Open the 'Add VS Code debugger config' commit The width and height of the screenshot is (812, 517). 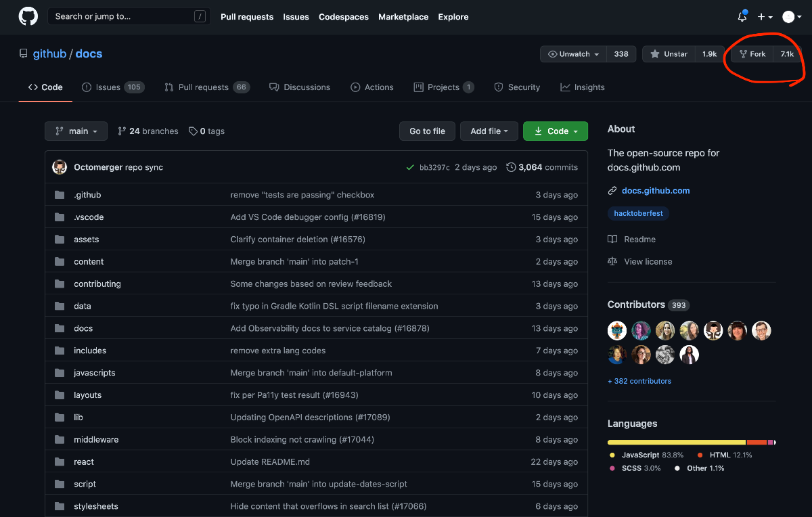click(x=308, y=217)
